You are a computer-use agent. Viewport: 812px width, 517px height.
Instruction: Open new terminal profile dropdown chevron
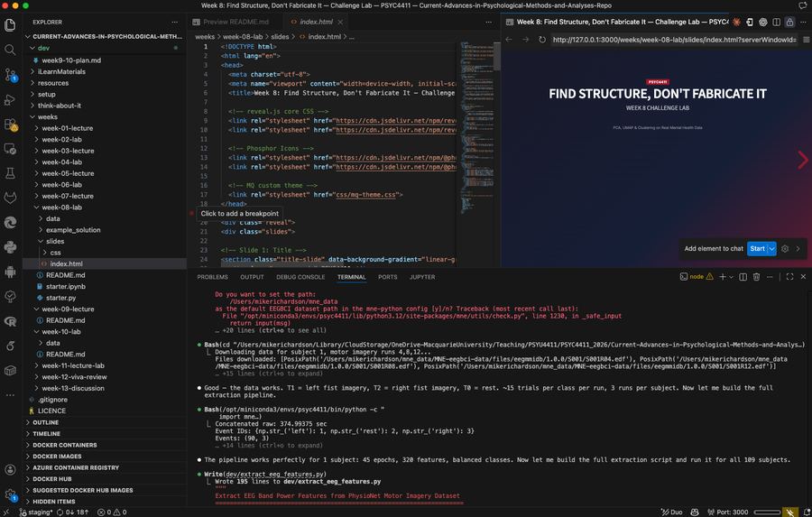point(731,277)
